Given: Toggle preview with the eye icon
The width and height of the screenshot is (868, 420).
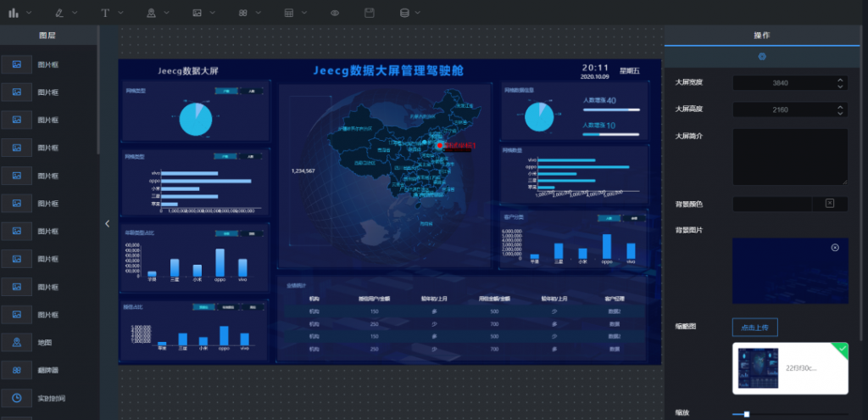Looking at the screenshot, I should [335, 13].
